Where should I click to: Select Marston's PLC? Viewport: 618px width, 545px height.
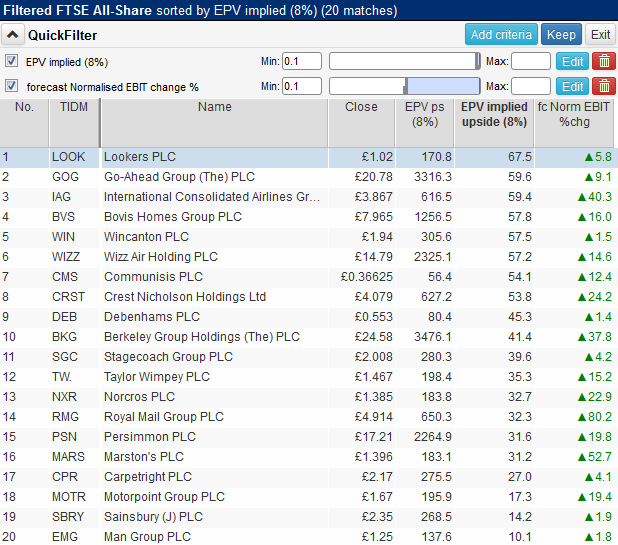coord(307,457)
